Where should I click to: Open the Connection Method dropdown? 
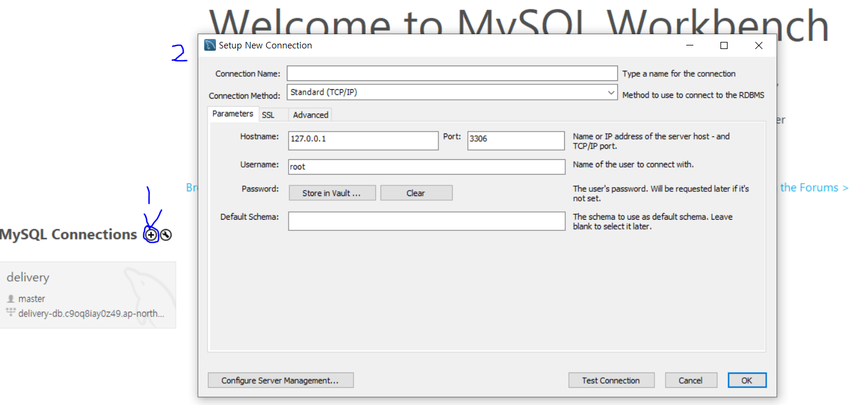pyautogui.click(x=452, y=93)
